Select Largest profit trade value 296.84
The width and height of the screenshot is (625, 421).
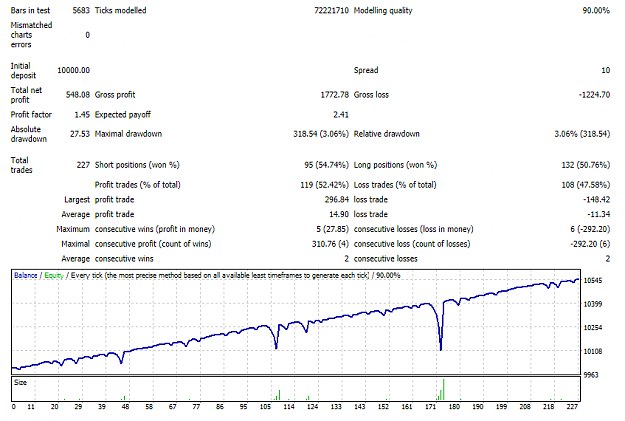tap(336, 199)
